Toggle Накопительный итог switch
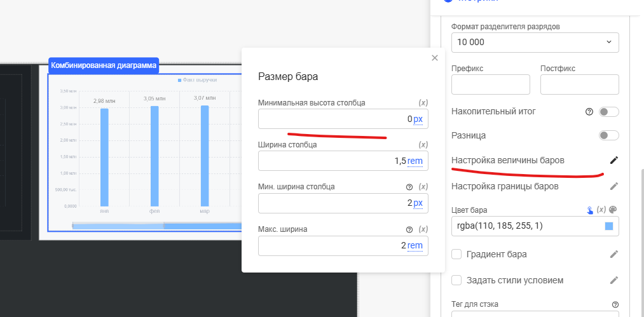The height and width of the screenshot is (317, 644). coord(608,112)
